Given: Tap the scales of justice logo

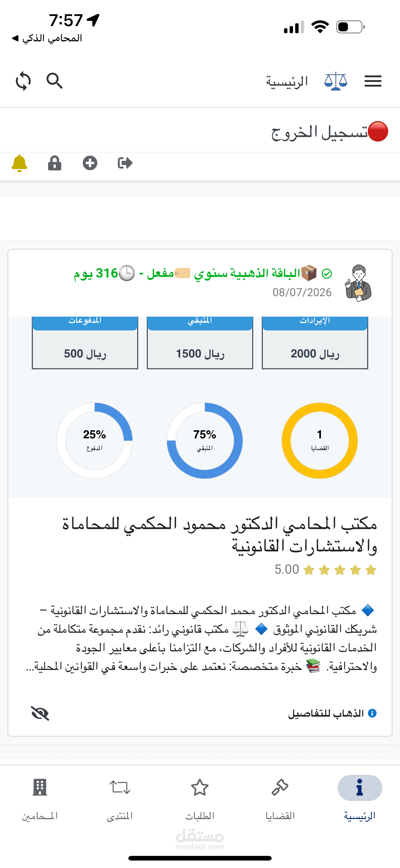Looking at the screenshot, I should (336, 81).
